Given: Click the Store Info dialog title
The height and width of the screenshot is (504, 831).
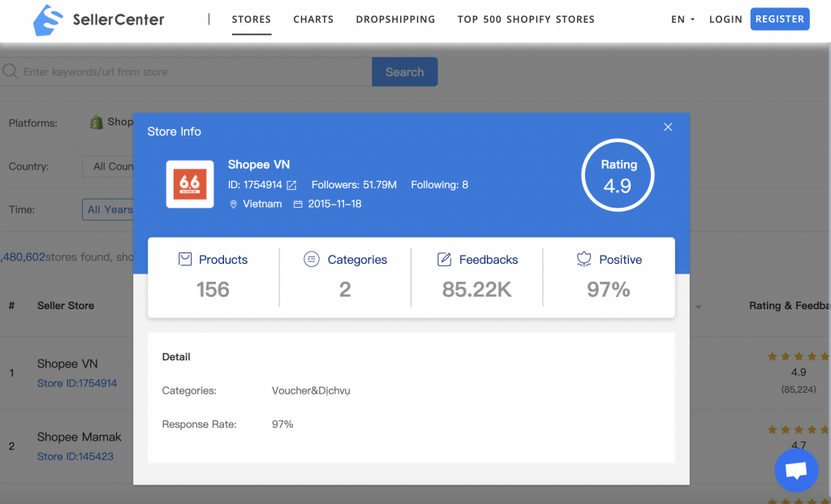Looking at the screenshot, I should point(174,131).
